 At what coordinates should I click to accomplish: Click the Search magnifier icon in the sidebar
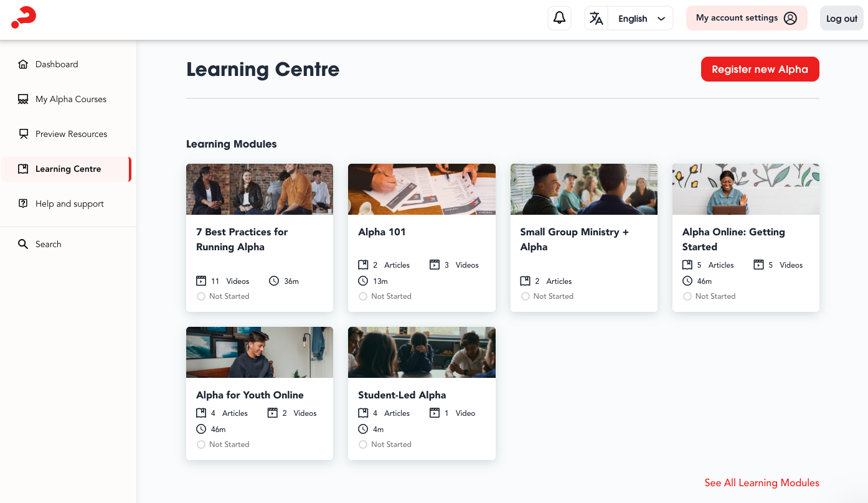click(x=22, y=243)
